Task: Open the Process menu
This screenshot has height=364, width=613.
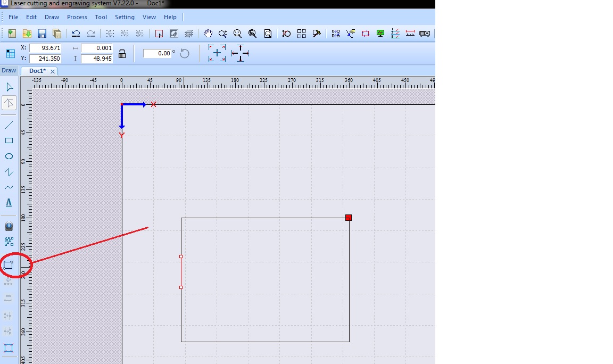Action: pyautogui.click(x=77, y=17)
